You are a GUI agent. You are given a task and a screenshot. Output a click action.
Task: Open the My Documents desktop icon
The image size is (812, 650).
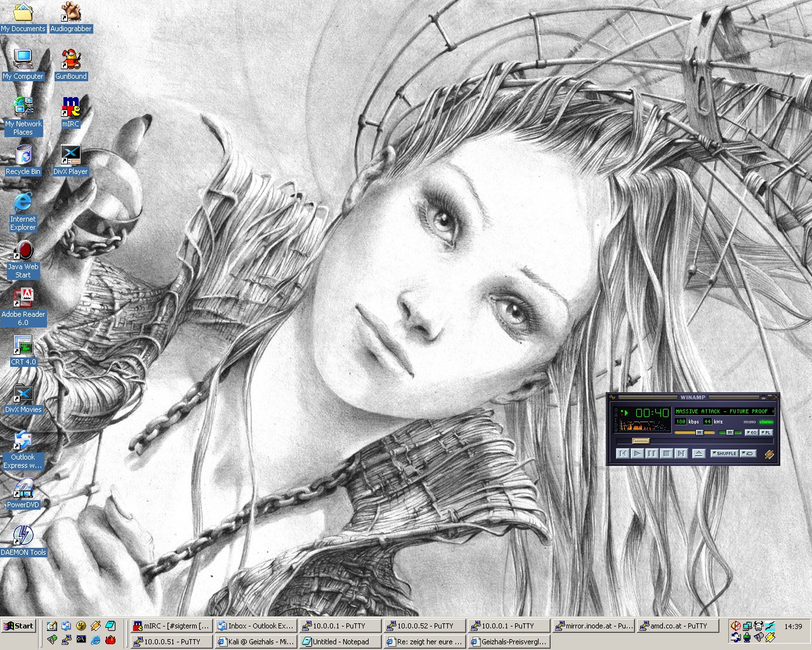[x=23, y=17]
